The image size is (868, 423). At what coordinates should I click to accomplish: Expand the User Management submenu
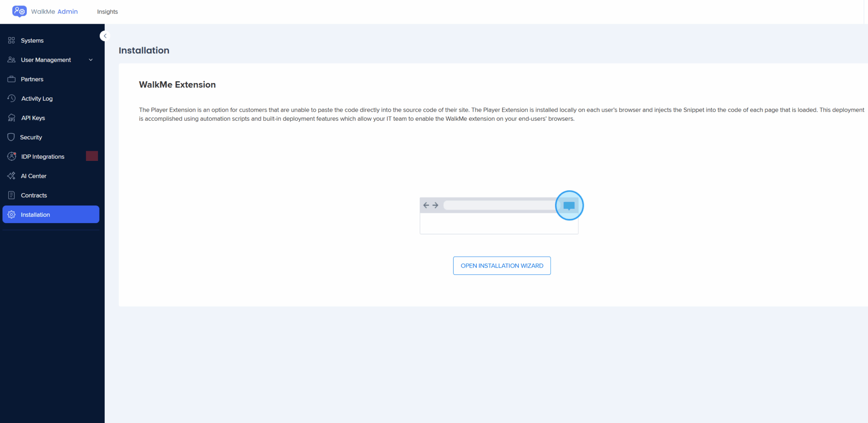90,60
